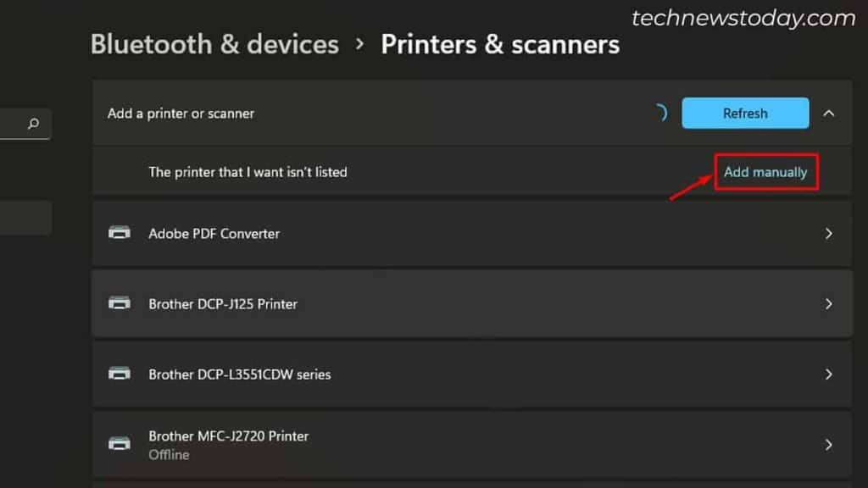Viewport: 868px width, 488px height.
Task: Click the Add manually link
Action: [x=765, y=171]
